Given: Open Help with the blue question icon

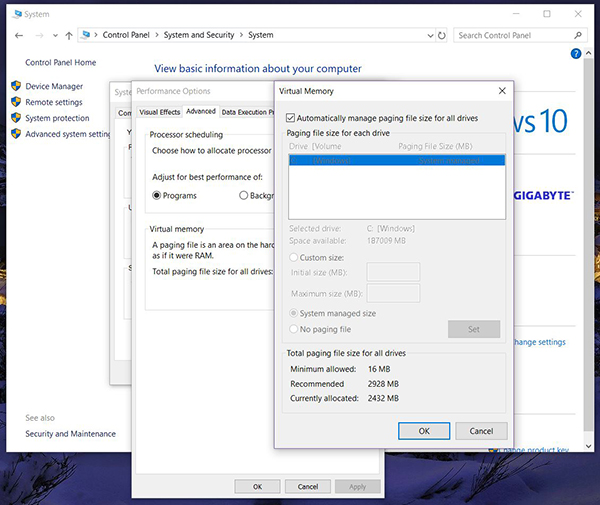Looking at the screenshot, I should (576, 54).
